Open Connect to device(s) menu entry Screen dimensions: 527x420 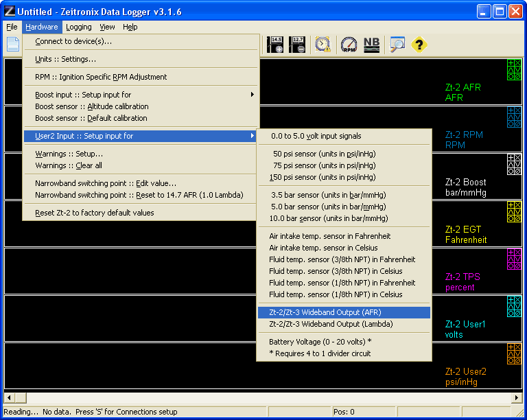tap(73, 41)
